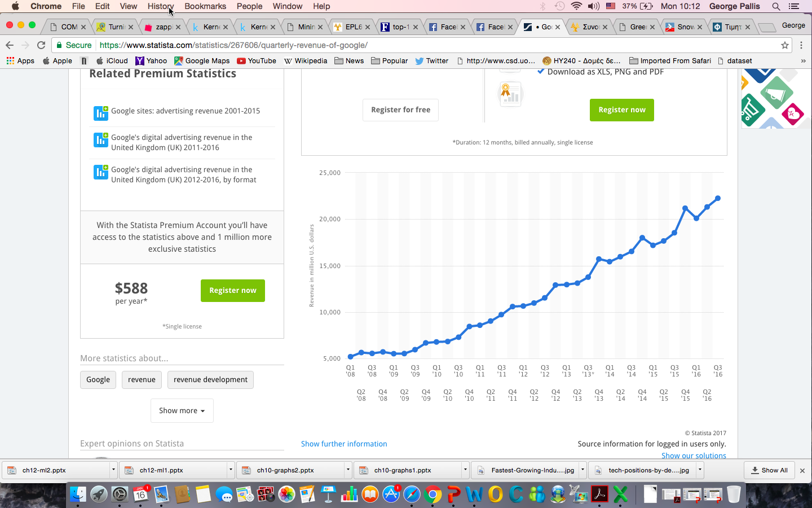This screenshot has width=812, height=508.
Task: Launch Excel from the dock
Action: tap(620, 494)
